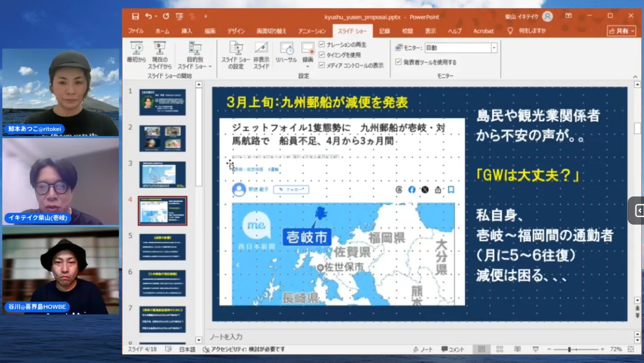Viewport: 644px width, 363px height.
Task: Hide the slide (非表示スライド)
Action: [261, 55]
